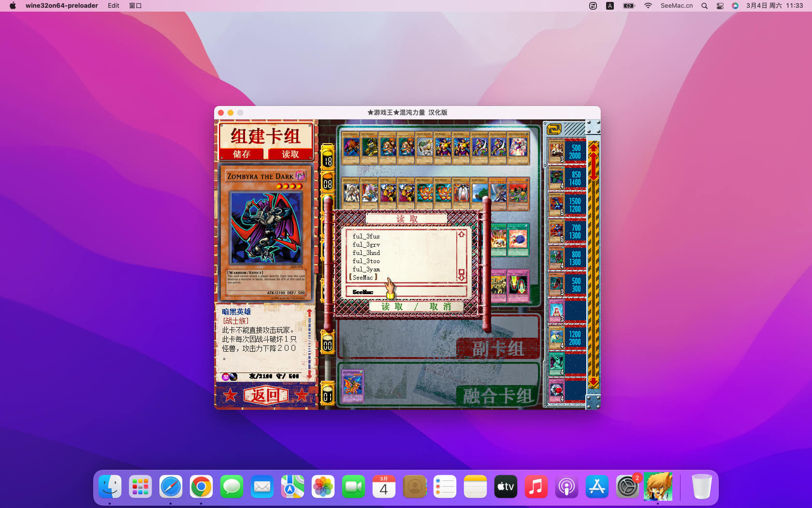Click the dialog file list down arrow

pos(462,278)
